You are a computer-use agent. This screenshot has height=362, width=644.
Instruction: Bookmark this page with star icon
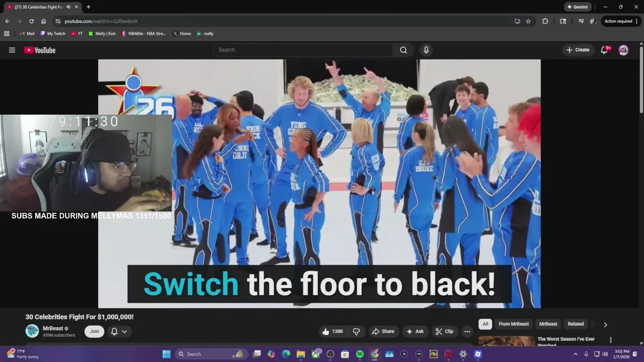tap(528, 21)
